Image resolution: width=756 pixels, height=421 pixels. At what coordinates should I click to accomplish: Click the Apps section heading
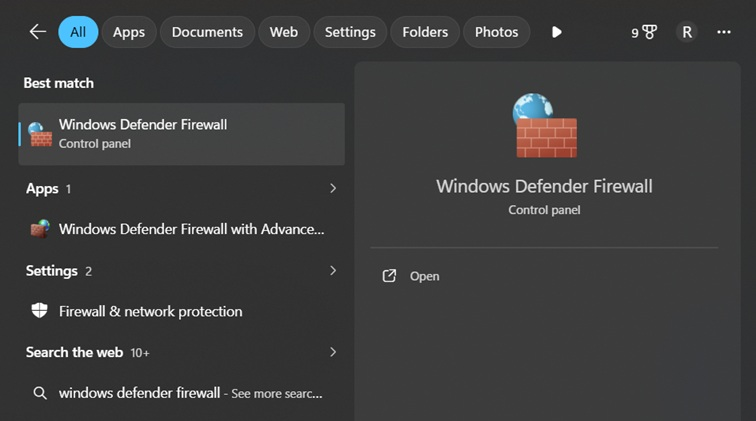pyautogui.click(x=42, y=189)
